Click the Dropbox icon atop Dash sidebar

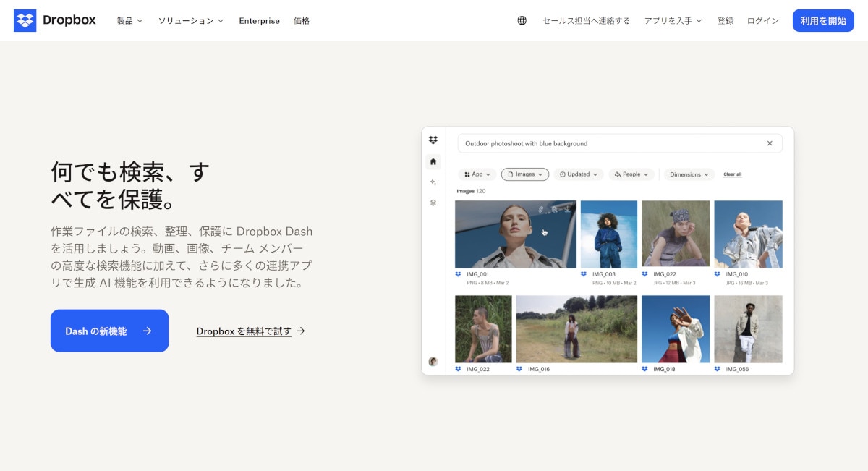[433, 140]
